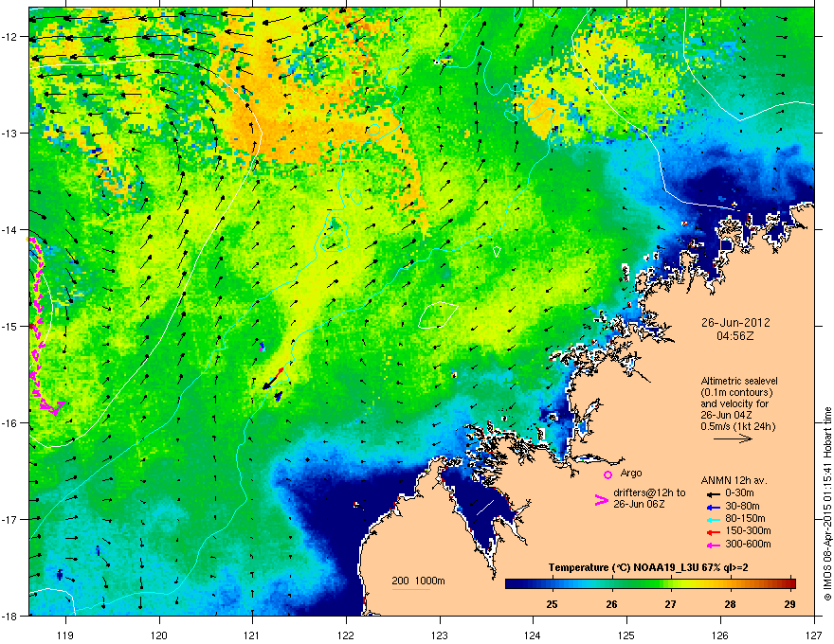Click the '150-300m' depth label

[x=748, y=530]
